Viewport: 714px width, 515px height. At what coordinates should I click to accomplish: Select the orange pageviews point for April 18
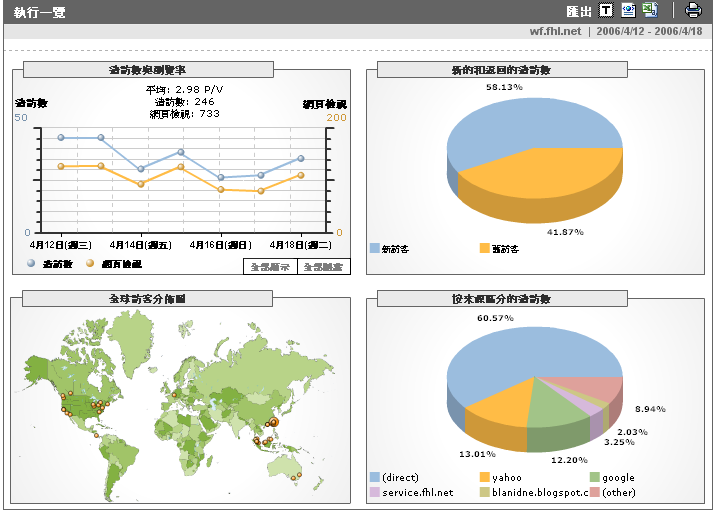click(301, 175)
